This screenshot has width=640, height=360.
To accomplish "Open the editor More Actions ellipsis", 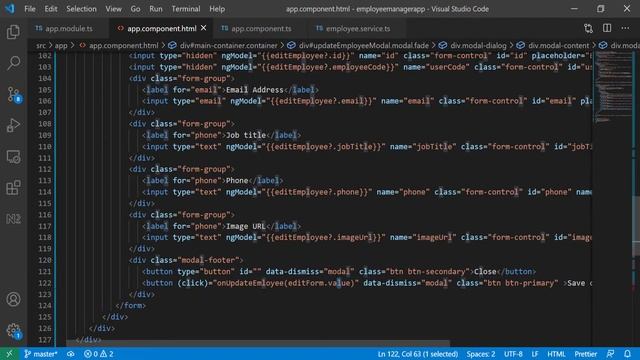I will 625,28.
